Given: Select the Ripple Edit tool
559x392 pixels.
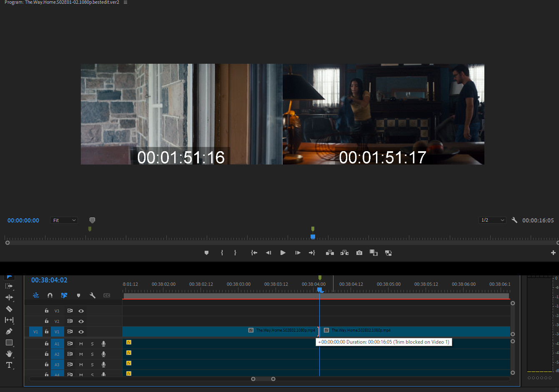Looking at the screenshot, I should pyautogui.click(x=9, y=297).
